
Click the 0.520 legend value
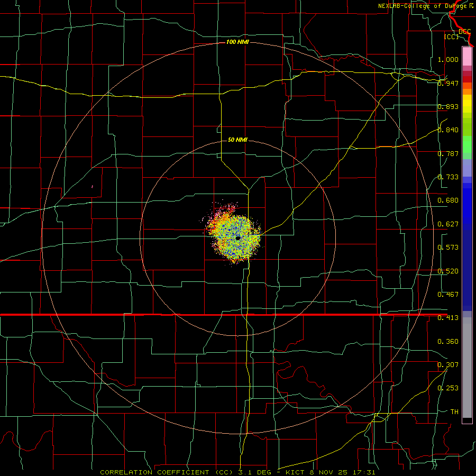coord(448,271)
